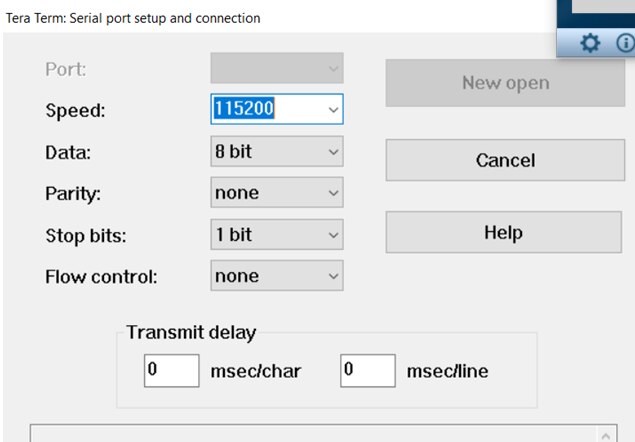
Task: Click the "Transmit delay" group label
Action: [x=191, y=333]
